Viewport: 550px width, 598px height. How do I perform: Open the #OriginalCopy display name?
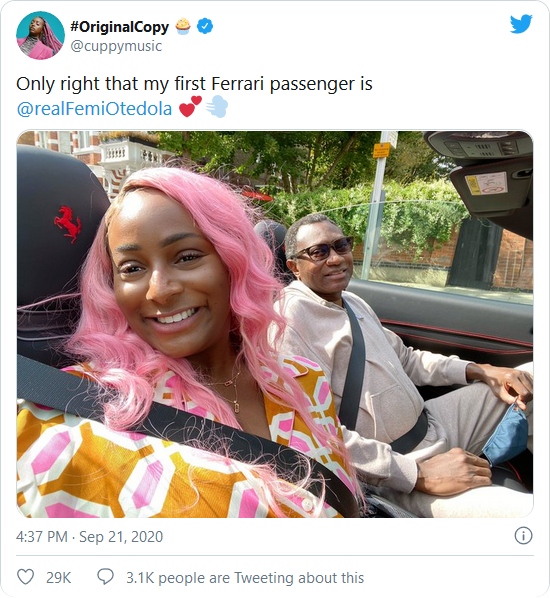(119, 27)
